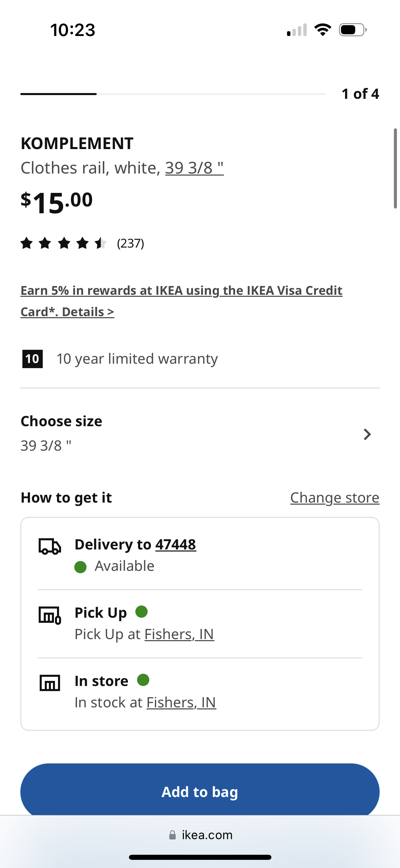Tap the star rating icons
Image resolution: width=400 pixels, height=868 pixels.
[x=63, y=243]
